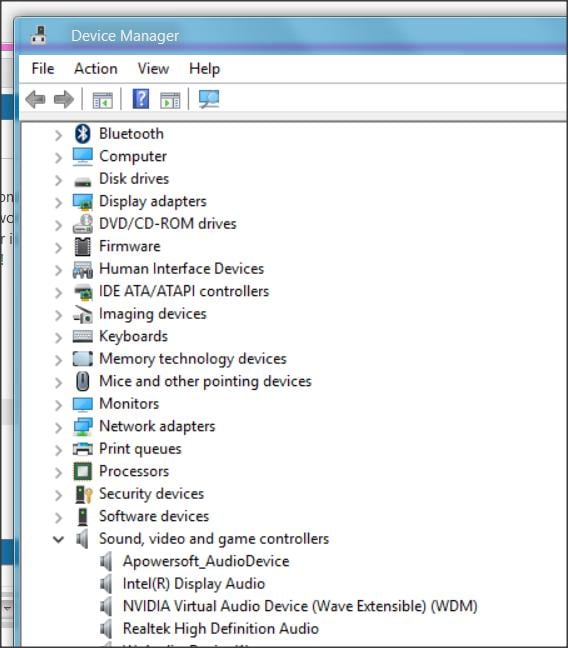The height and width of the screenshot is (648, 568).
Task: Select the Software devices icon
Action: 83,517
